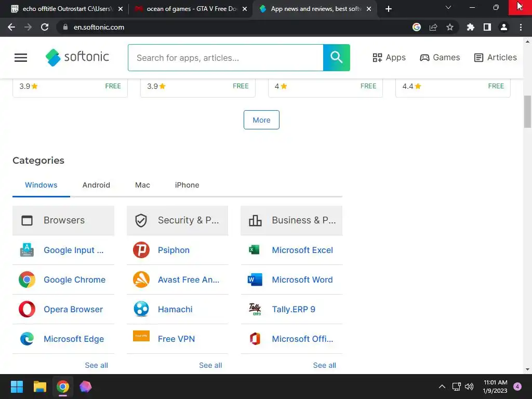Bookmark this page with the star icon
Image resolution: width=532 pixels, height=399 pixels.
[450, 27]
